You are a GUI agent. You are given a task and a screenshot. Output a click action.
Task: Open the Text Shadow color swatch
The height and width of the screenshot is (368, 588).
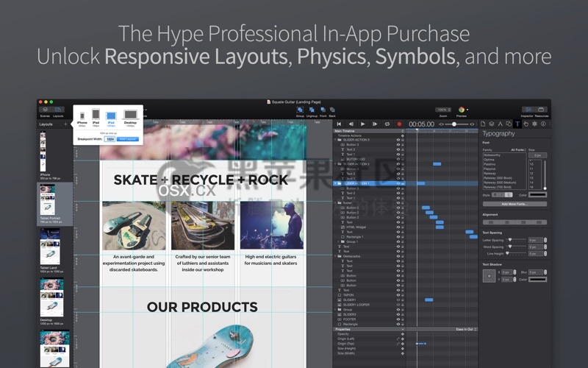(x=537, y=280)
